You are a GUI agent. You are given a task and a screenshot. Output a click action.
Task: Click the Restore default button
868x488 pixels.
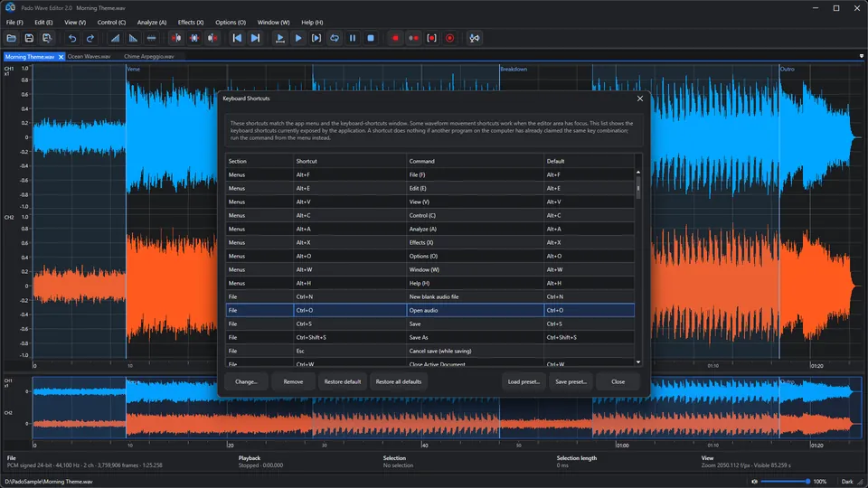tap(342, 381)
